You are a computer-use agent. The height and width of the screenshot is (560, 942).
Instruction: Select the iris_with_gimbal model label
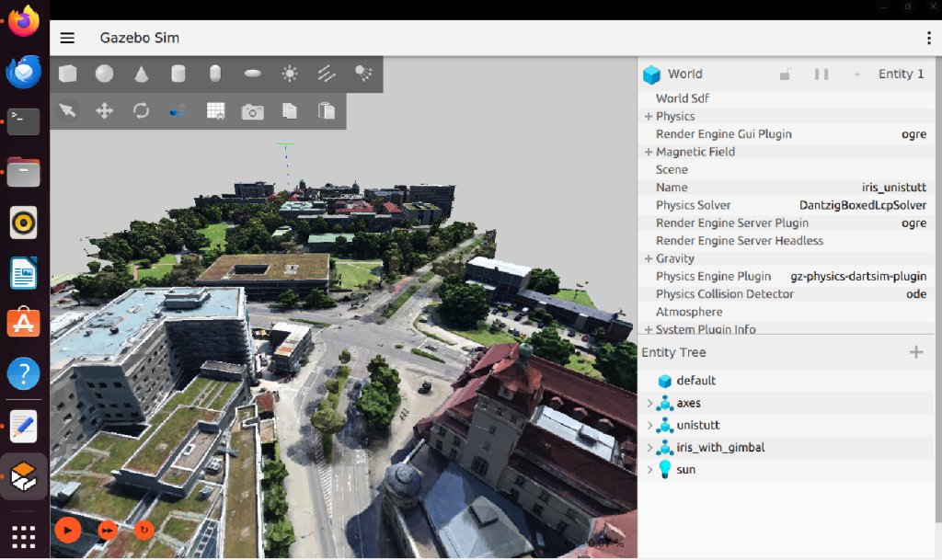tap(720, 448)
